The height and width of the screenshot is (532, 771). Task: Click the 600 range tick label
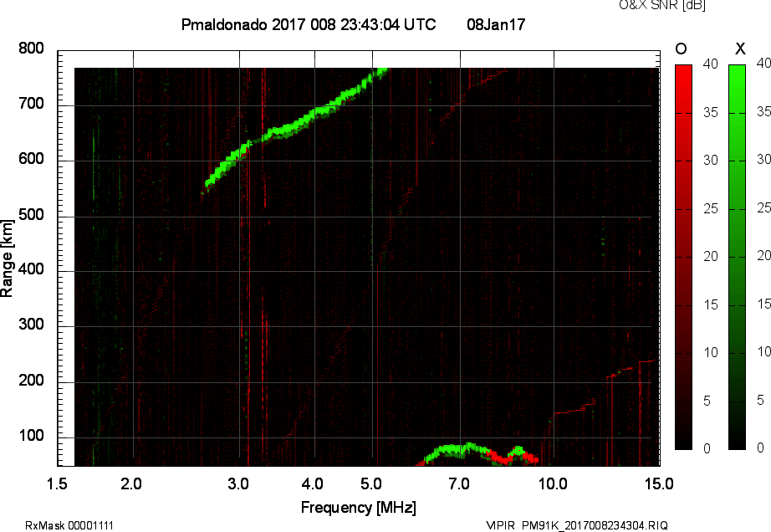point(32,159)
